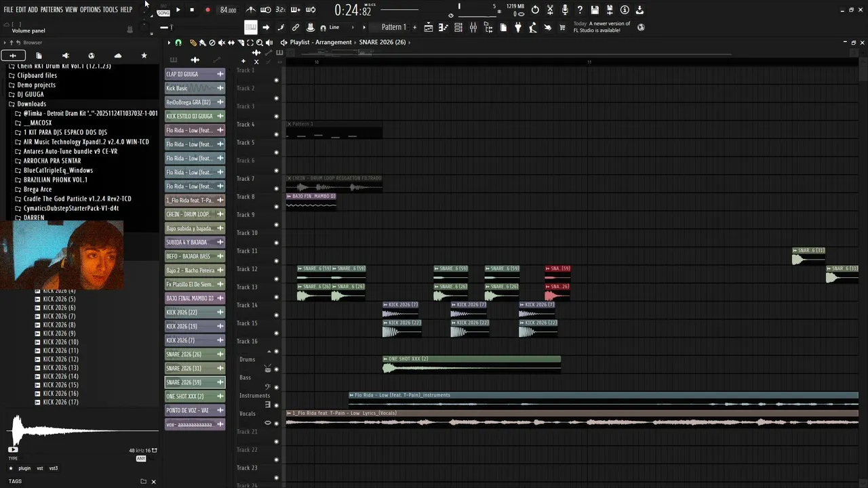Show browser favorites with the star tab
Image resolution: width=868 pixels, height=488 pixels.
tap(144, 56)
